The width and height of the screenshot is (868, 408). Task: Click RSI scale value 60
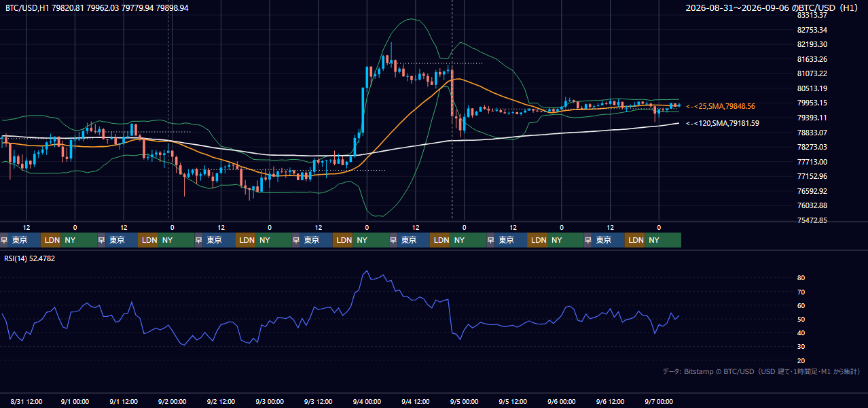(x=801, y=305)
